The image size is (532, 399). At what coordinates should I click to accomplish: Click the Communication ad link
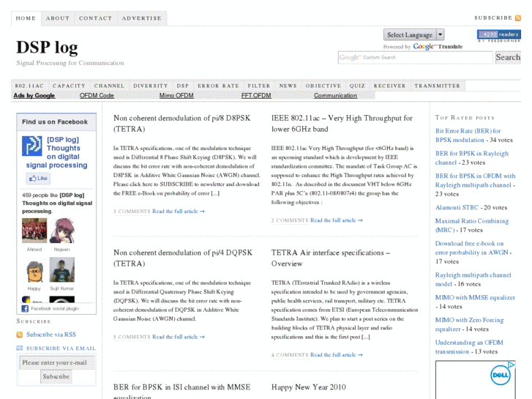335,95
